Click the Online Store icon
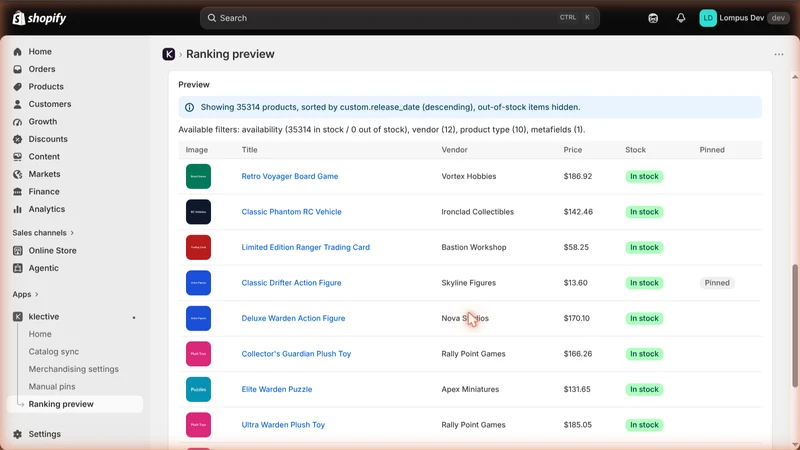This screenshot has height=450, width=800. tap(17, 251)
